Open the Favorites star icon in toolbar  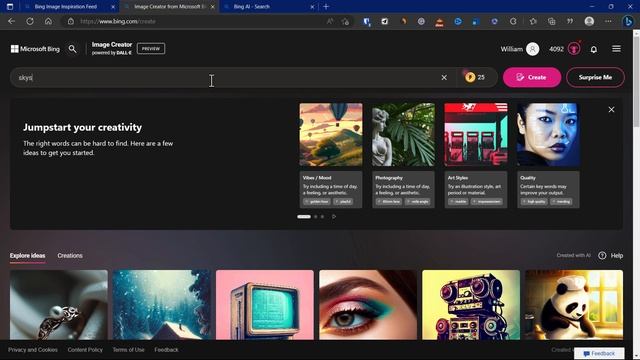[533, 21]
